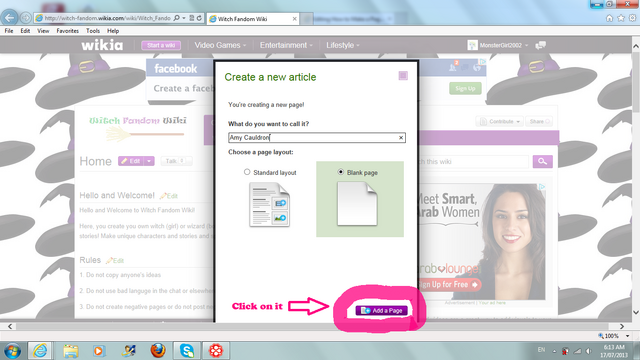Screen dimensions: 640x360
Task: Close the Create a new article dialog
Action: click(403, 76)
